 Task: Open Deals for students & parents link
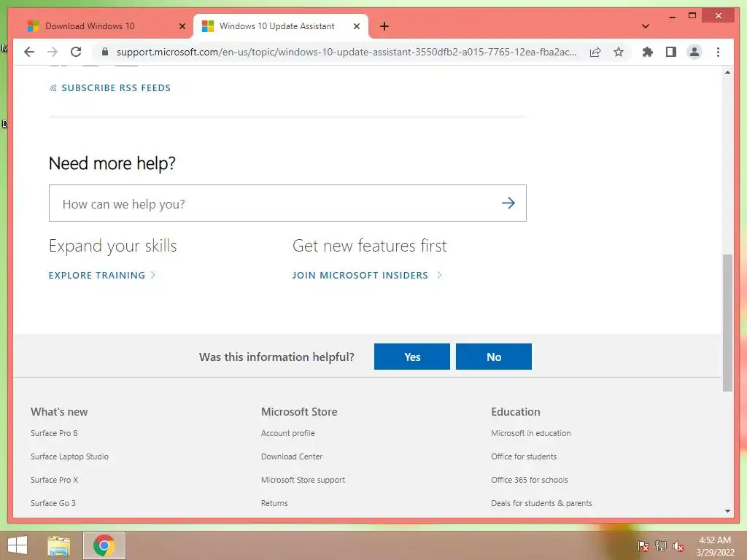click(x=542, y=503)
